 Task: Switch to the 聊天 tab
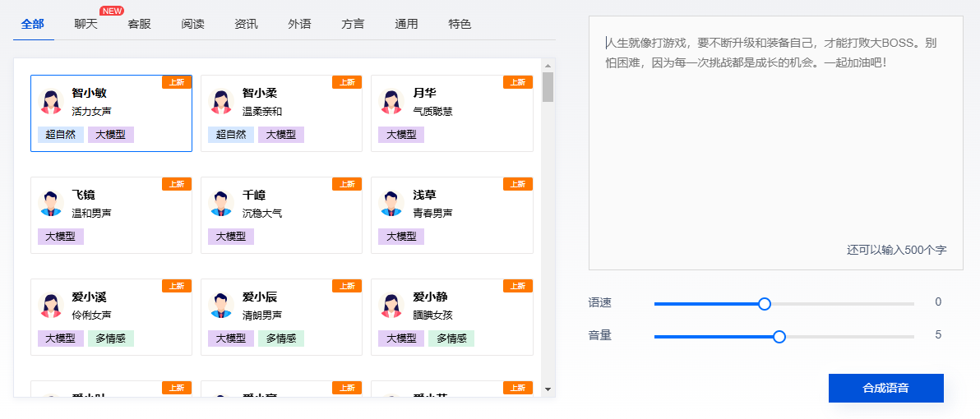[86, 25]
